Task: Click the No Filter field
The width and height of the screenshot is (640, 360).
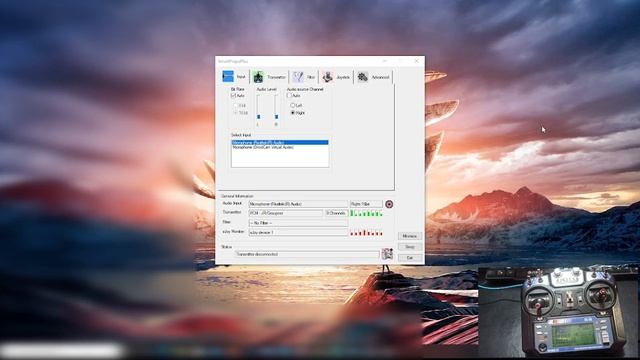Action: pos(298,223)
